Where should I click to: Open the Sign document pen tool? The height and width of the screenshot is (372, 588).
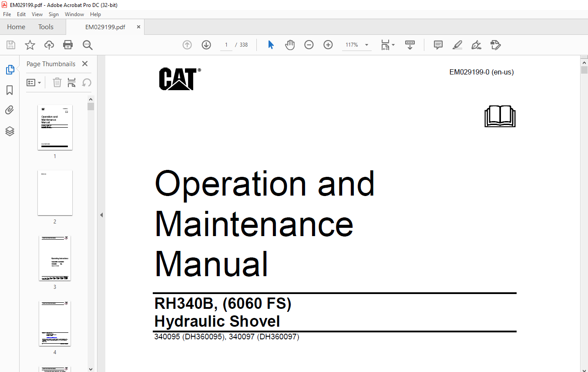pos(476,45)
